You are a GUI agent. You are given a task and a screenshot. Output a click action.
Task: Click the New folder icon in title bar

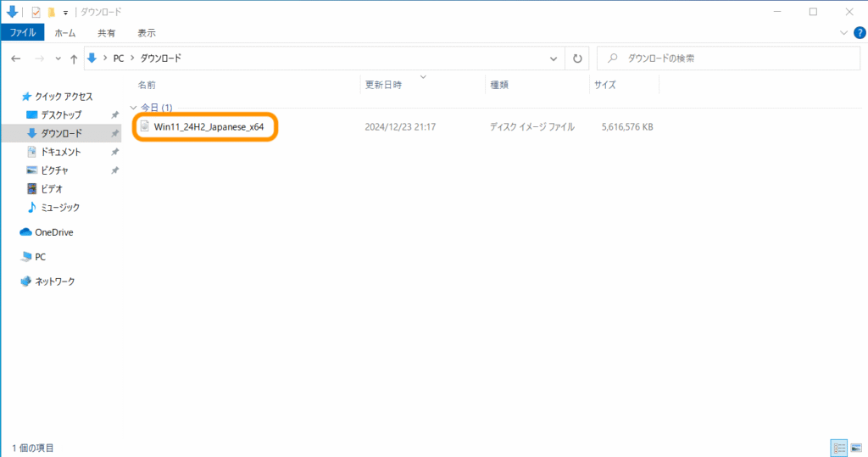(x=51, y=12)
